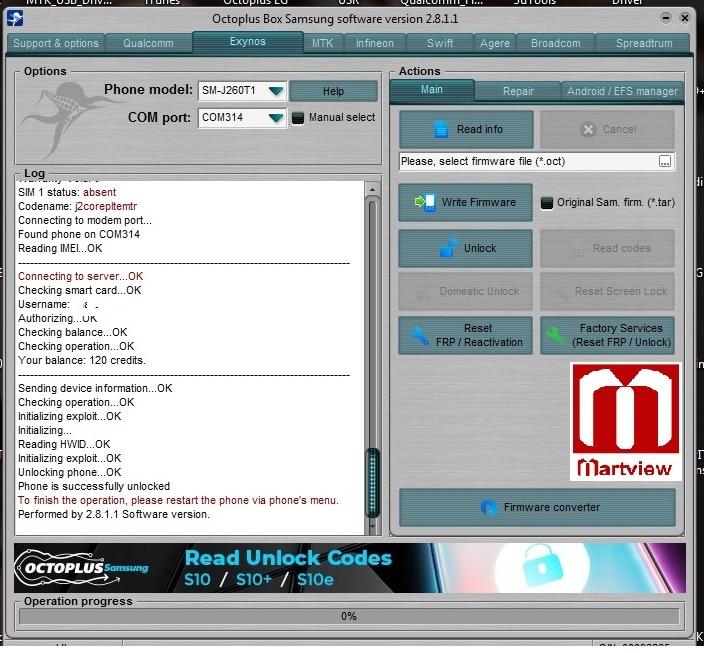Click the Domestic Unlock button

point(468,293)
